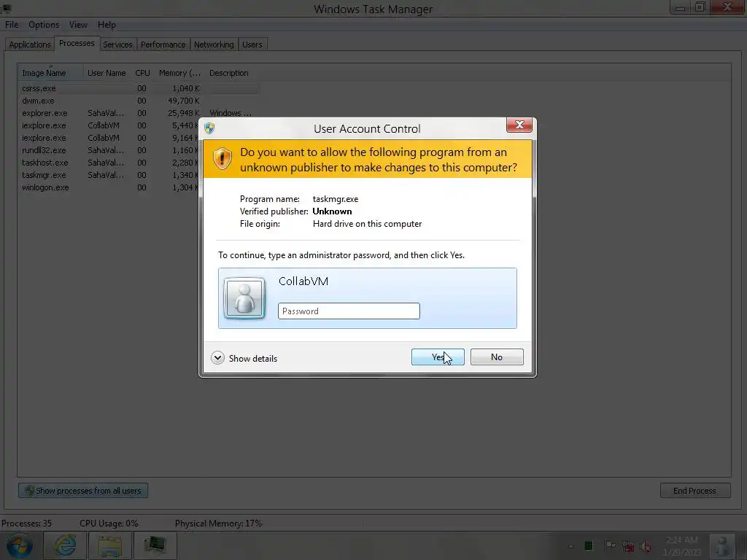747x560 pixels.
Task: Switch to the Performance tab
Action: pos(163,44)
